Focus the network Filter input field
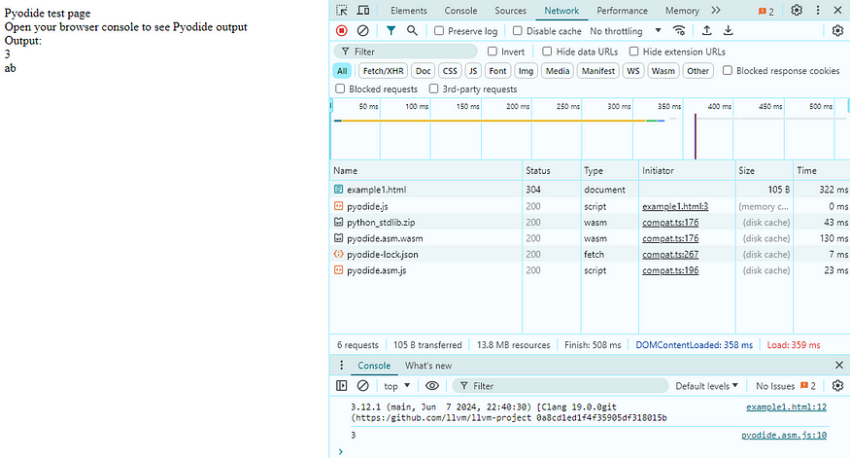The width and height of the screenshot is (850, 458). pos(406,51)
